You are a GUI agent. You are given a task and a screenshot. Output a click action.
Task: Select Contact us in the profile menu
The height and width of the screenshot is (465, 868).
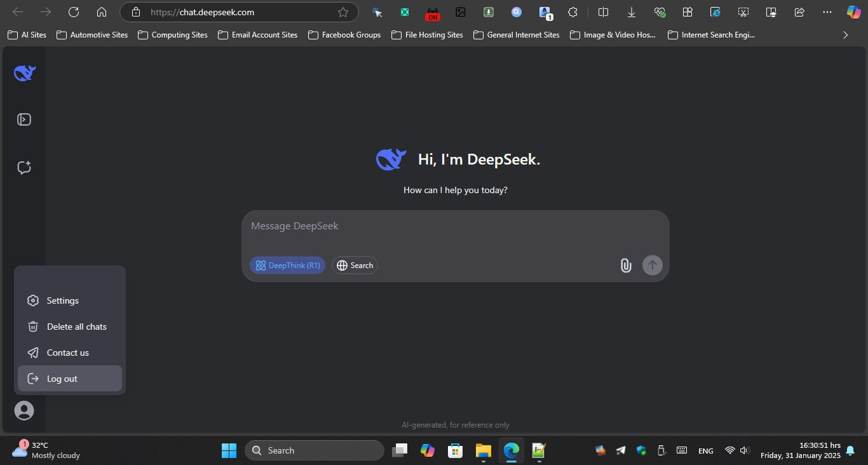[70, 353]
